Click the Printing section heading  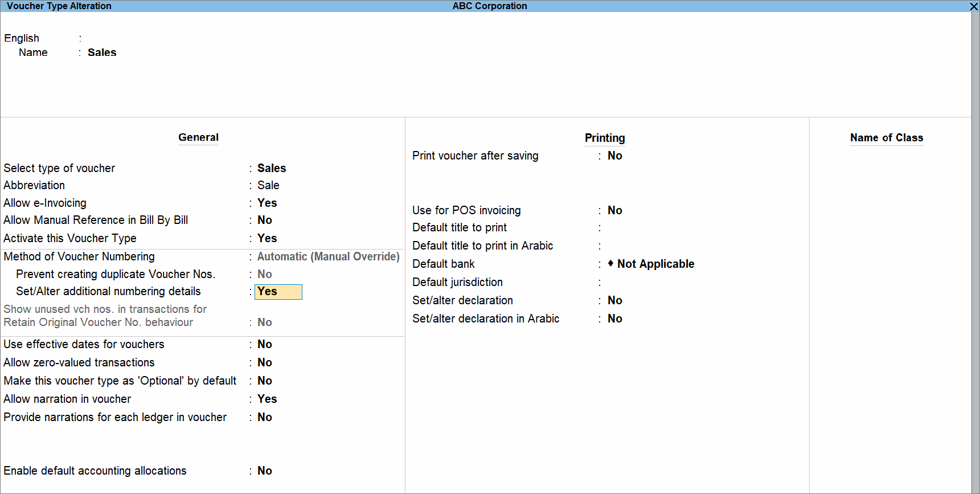tap(605, 138)
